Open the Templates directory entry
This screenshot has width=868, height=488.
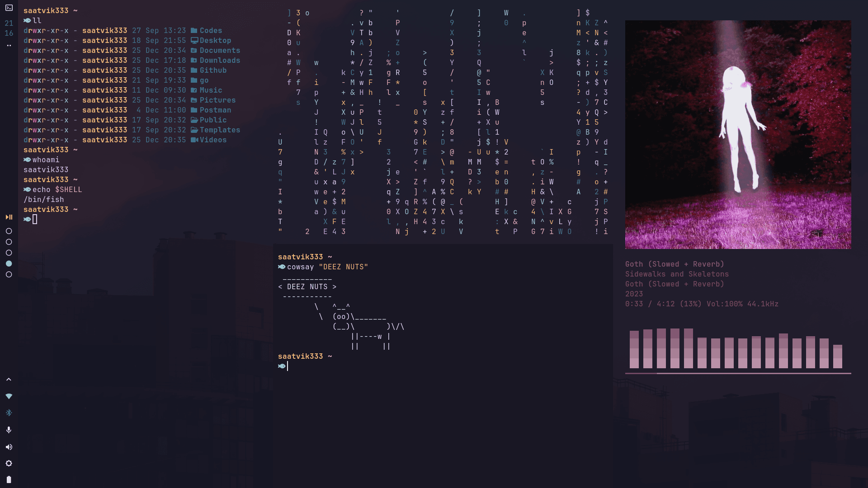pyautogui.click(x=220, y=130)
